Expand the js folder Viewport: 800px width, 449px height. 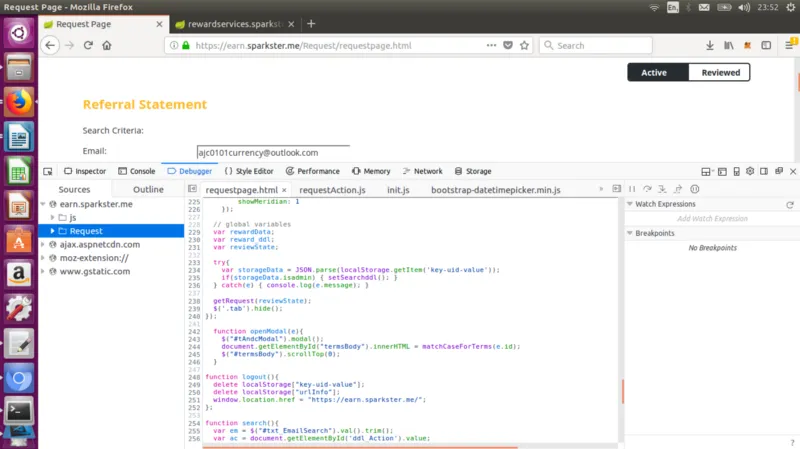tap(52, 218)
